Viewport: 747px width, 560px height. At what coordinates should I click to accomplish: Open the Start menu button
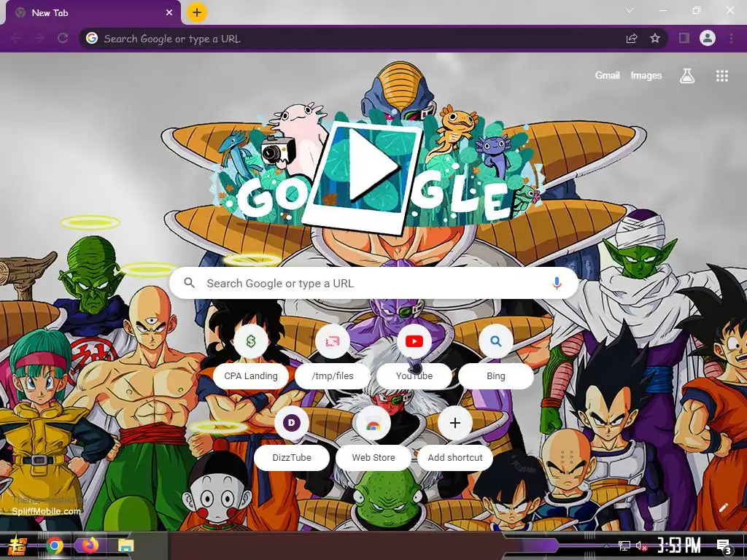18,545
